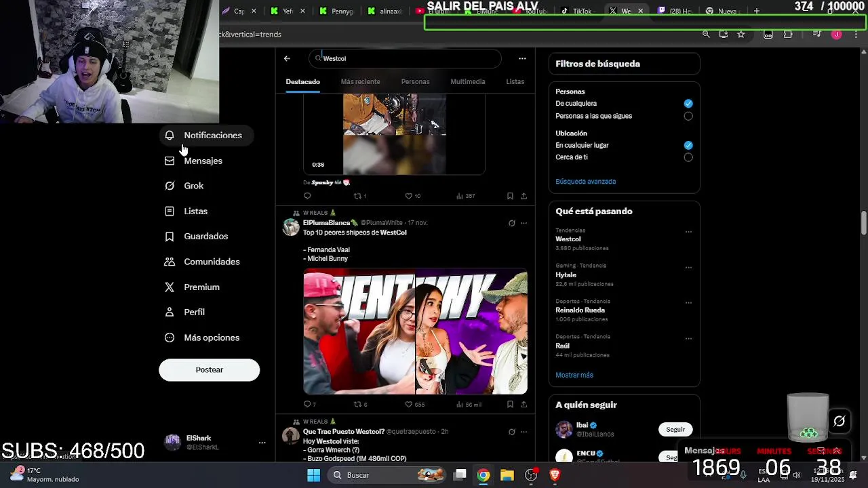Reply to the Spanky video post
868x488 pixels.
[307, 196]
